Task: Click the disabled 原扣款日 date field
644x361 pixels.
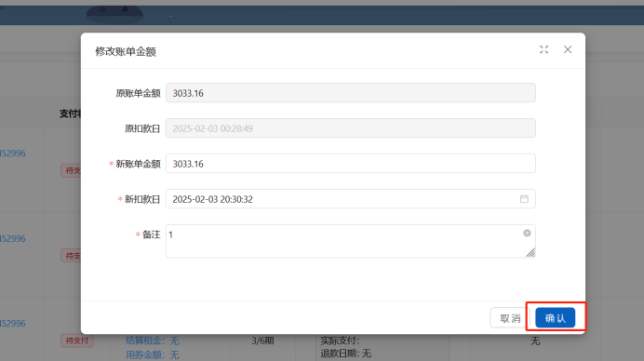Action: pos(350,128)
